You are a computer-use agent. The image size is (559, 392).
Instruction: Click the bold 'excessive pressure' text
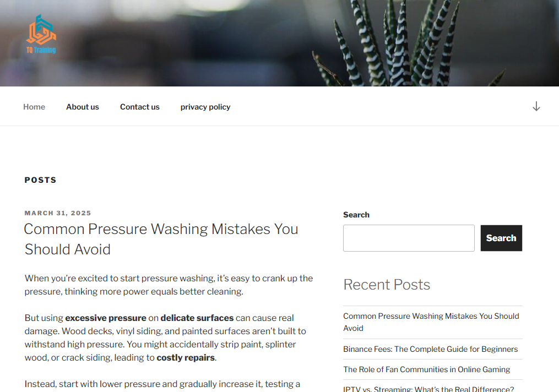(x=106, y=318)
